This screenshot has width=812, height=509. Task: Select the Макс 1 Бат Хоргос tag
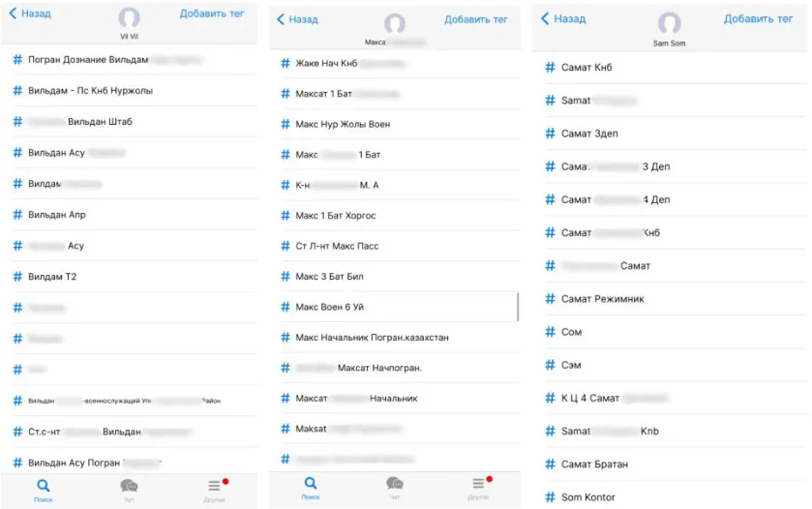[335, 216]
